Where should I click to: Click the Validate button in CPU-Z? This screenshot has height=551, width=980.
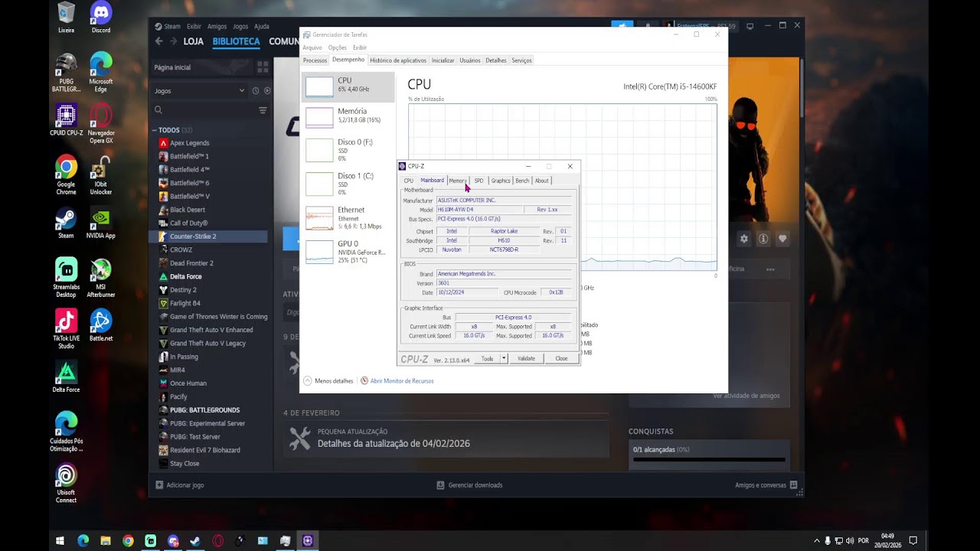pyautogui.click(x=526, y=358)
